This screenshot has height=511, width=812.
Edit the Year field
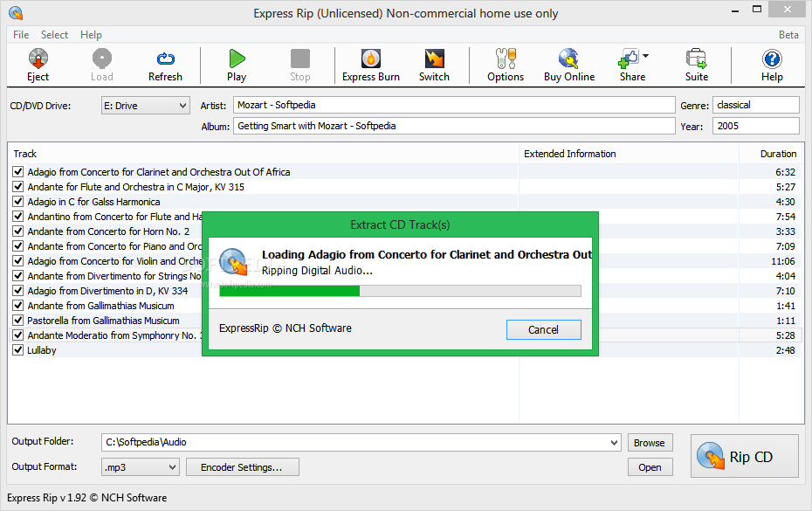[755, 126]
